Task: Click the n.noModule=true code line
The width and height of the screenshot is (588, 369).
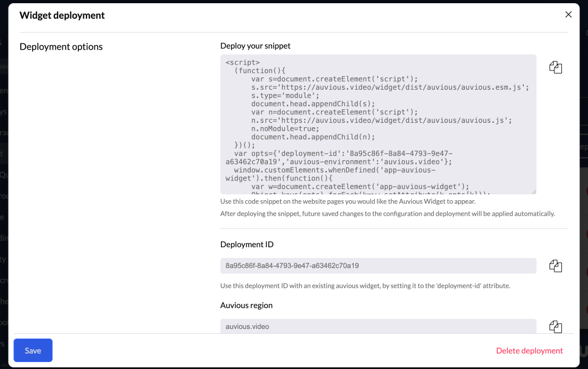Action: (x=284, y=129)
